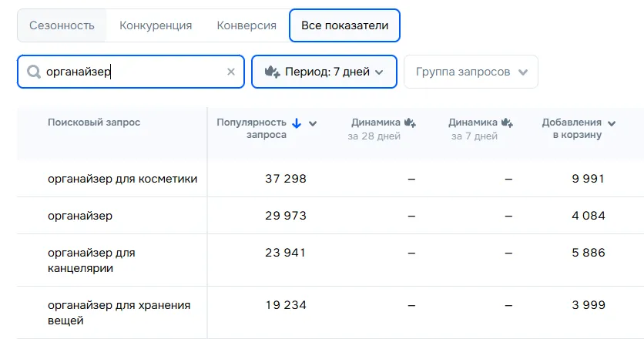The width and height of the screenshot is (644, 339).
Task: Clear the search field with X
Action: [230, 72]
